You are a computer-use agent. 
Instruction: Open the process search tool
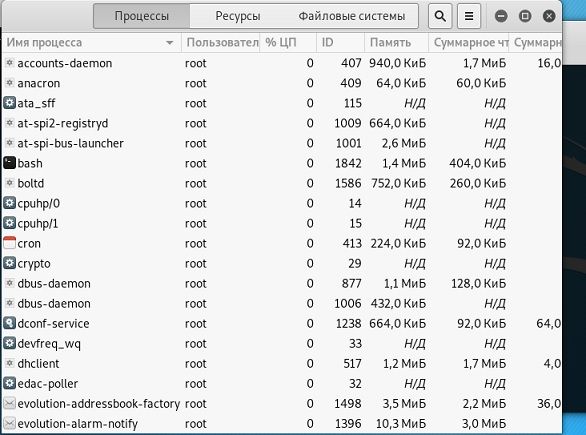440,16
